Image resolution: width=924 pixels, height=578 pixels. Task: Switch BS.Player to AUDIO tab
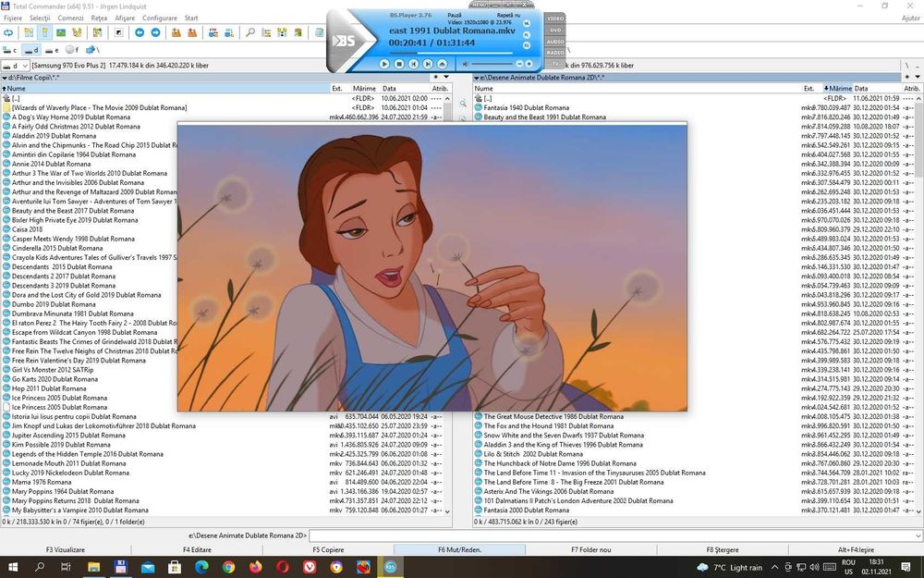[x=555, y=42]
